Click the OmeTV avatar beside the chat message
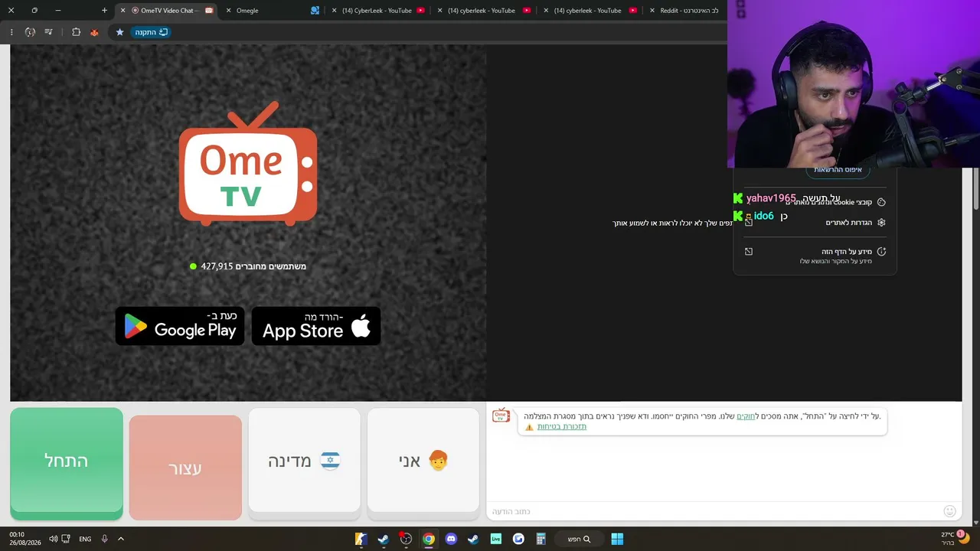980x551 pixels. click(x=501, y=416)
